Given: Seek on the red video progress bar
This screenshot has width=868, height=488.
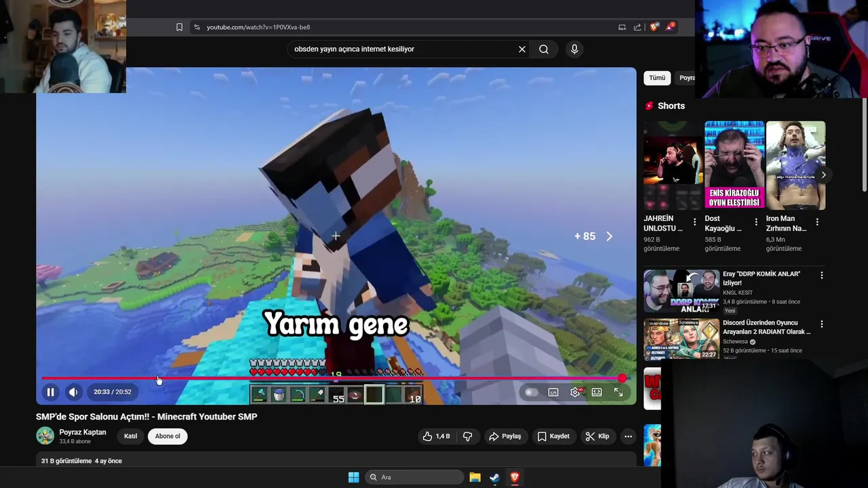Looking at the screenshot, I should [x=332, y=378].
